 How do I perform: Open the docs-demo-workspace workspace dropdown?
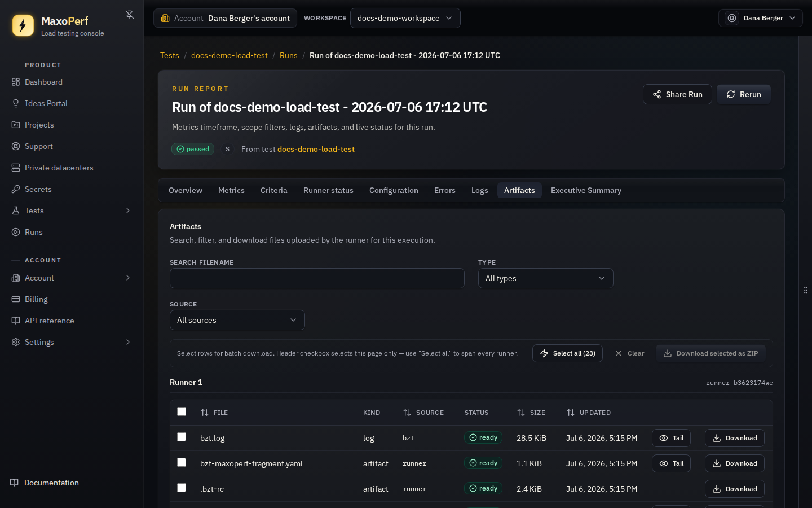tap(405, 18)
